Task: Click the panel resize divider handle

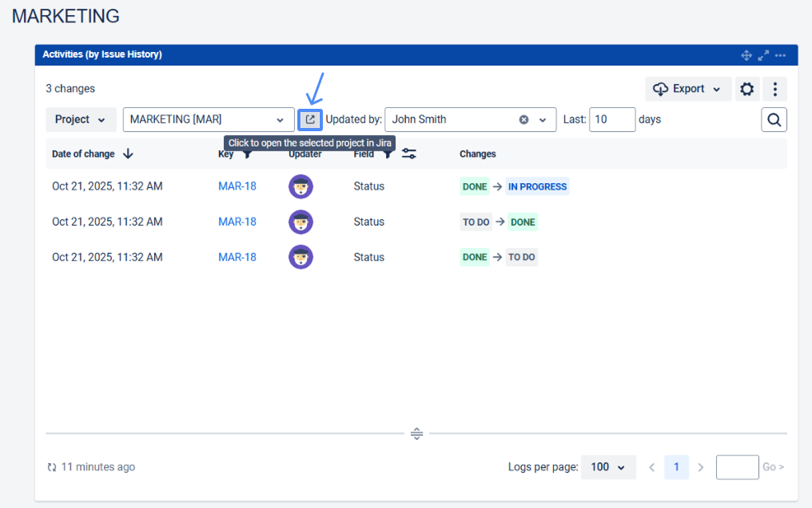Action: [x=416, y=434]
